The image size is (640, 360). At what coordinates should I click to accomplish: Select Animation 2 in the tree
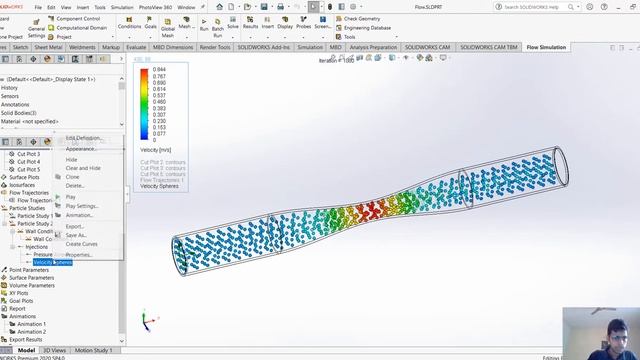coord(31,332)
